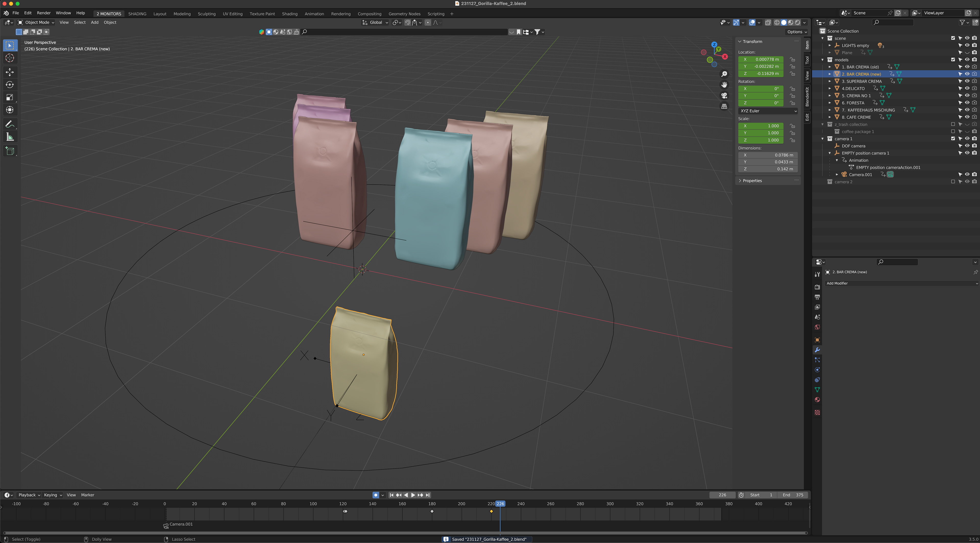
Task: Switch to the Geometry Nodes workspace tab
Action: tap(404, 14)
